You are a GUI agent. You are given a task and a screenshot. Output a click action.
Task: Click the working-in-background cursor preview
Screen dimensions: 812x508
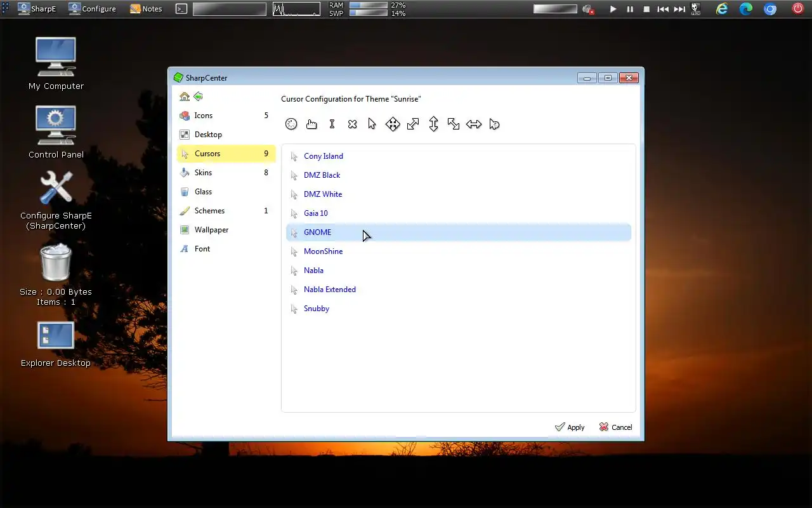click(x=494, y=124)
